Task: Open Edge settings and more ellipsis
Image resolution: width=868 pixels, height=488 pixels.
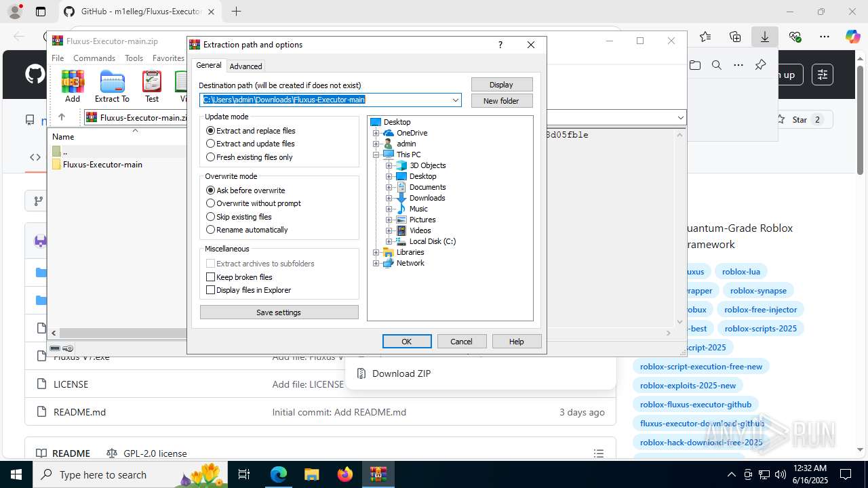Action: [x=824, y=37]
